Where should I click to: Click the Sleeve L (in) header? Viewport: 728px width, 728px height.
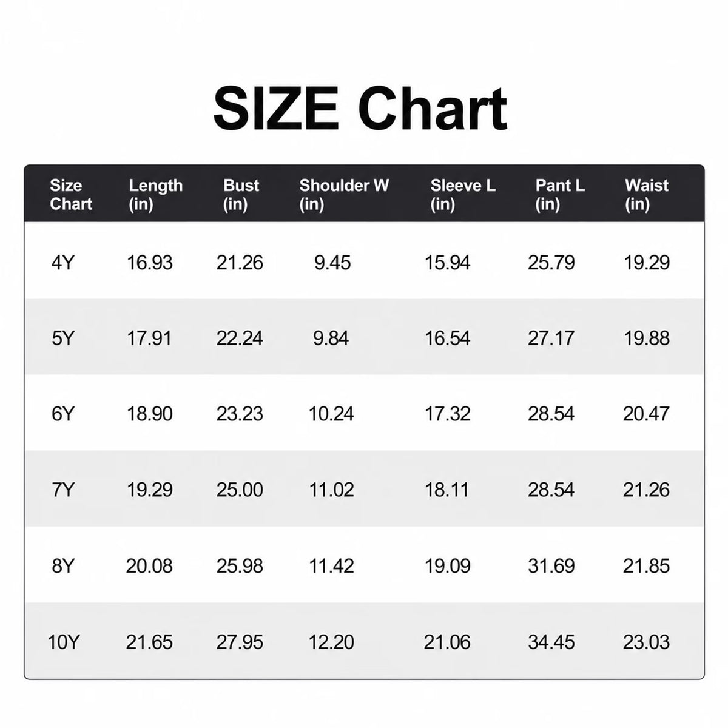463,195
